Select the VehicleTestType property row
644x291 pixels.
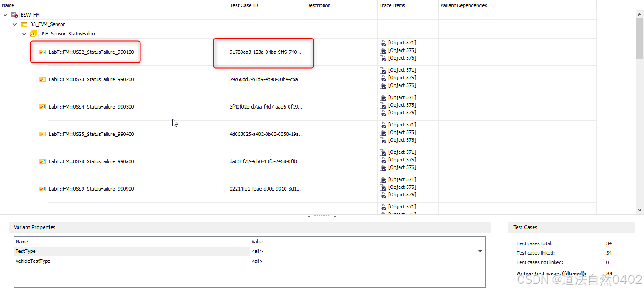click(34, 261)
